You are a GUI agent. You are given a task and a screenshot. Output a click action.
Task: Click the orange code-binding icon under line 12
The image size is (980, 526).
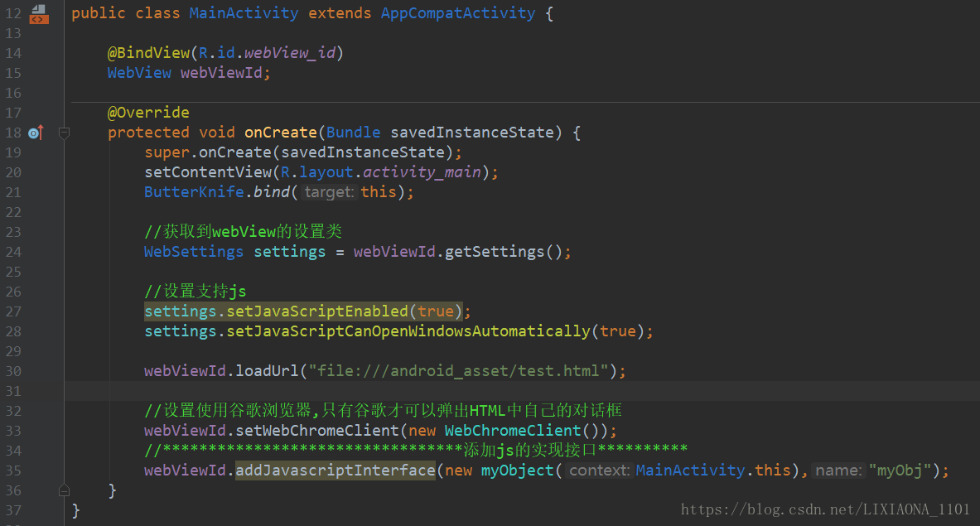[x=38, y=18]
